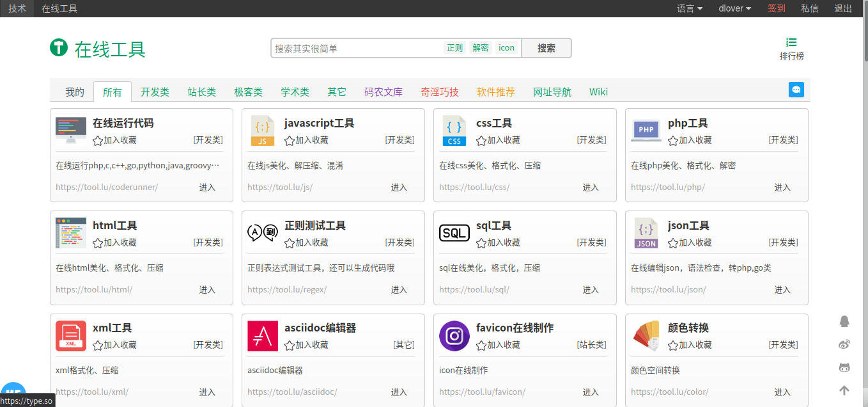
Task: Toggle 加入收藏 star for css工具
Action: coord(481,140)
